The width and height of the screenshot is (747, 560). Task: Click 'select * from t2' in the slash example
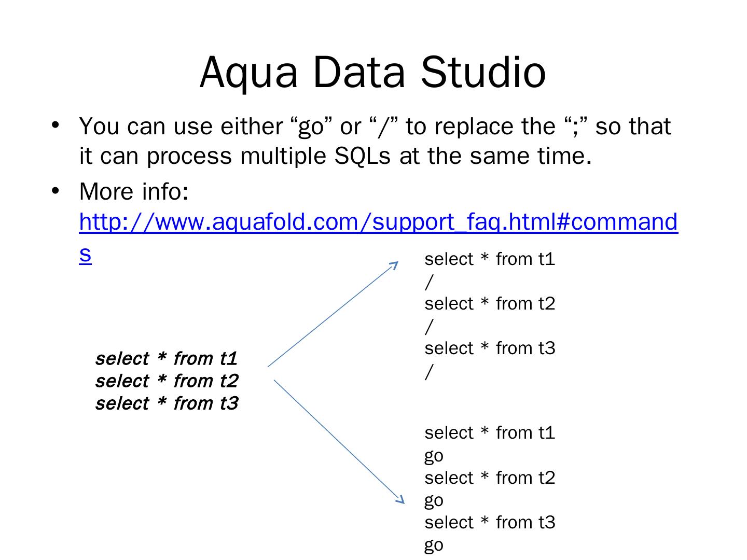[x=490, y=304]
